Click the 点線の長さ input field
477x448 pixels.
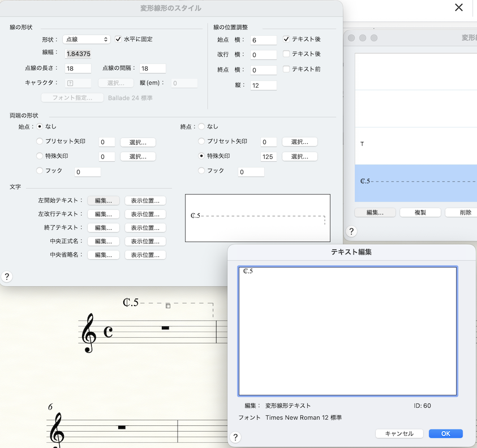click(78, 68)
